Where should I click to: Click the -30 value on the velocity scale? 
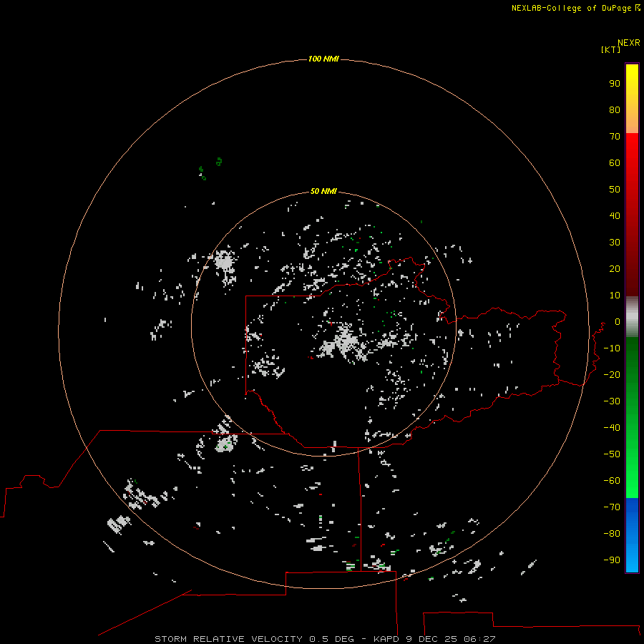pos(612,401)
